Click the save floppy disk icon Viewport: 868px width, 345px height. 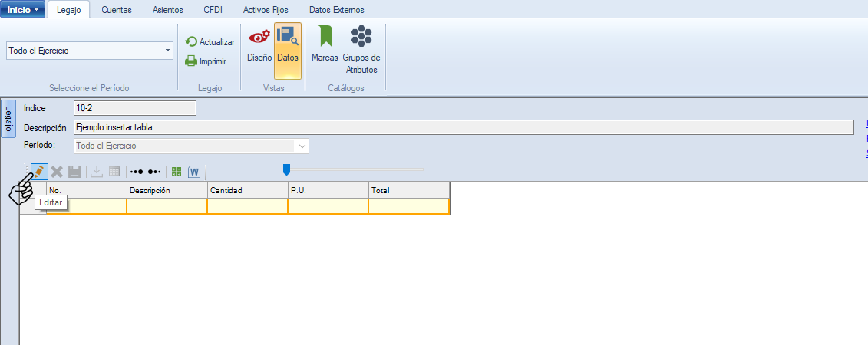pyautogui.click(x=74, y=172)
